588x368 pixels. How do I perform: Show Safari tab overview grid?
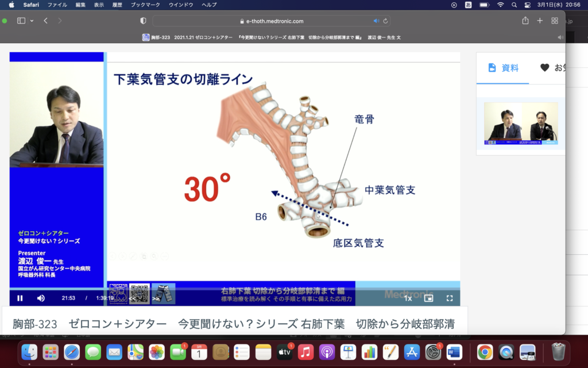pyautogui.click(x=555, y=21)
